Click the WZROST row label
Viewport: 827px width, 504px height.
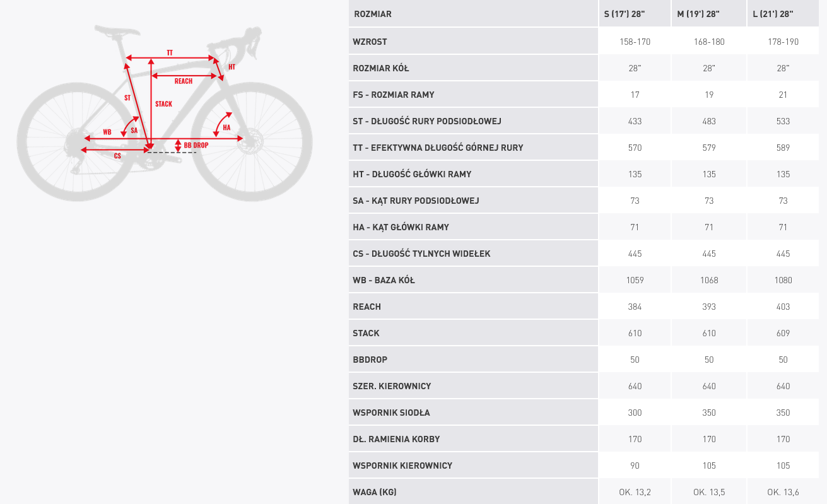click(370, 42)
